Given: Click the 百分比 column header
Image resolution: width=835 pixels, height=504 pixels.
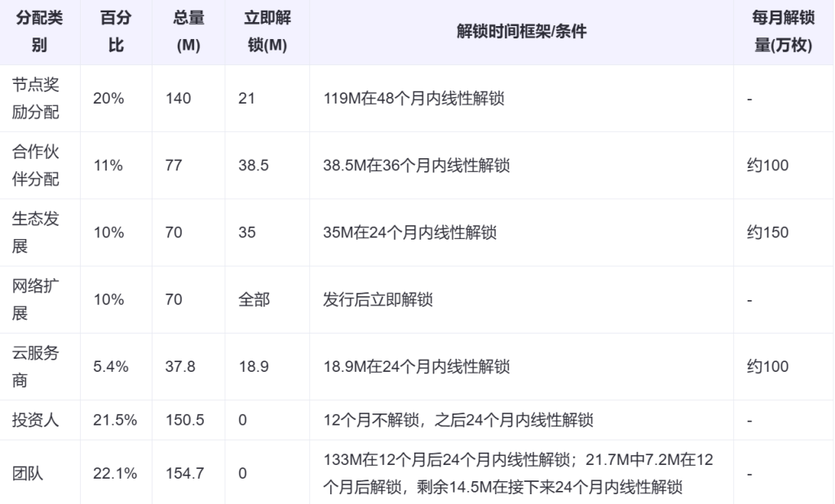Looking at the screenshot, I should (115, 32).
